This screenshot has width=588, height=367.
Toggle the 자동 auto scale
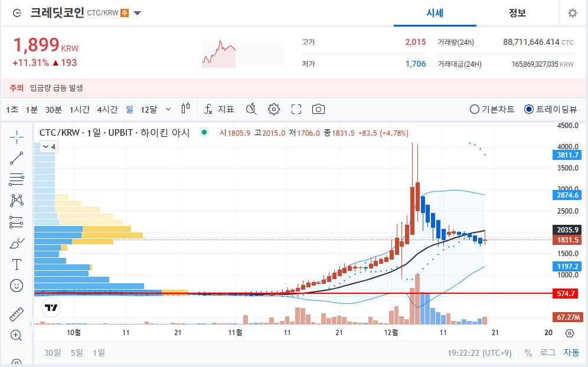pyautogui.click(x=571, y=353)
